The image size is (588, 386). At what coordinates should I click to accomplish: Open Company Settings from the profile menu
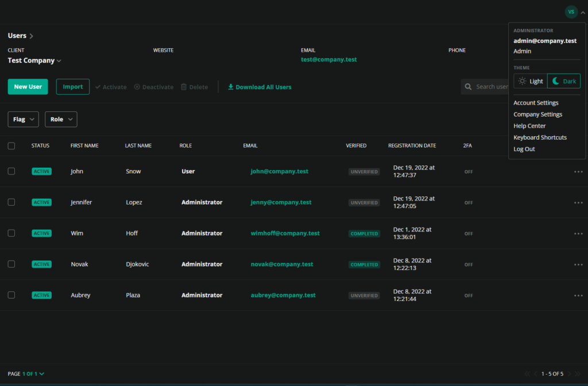(537, 114)
